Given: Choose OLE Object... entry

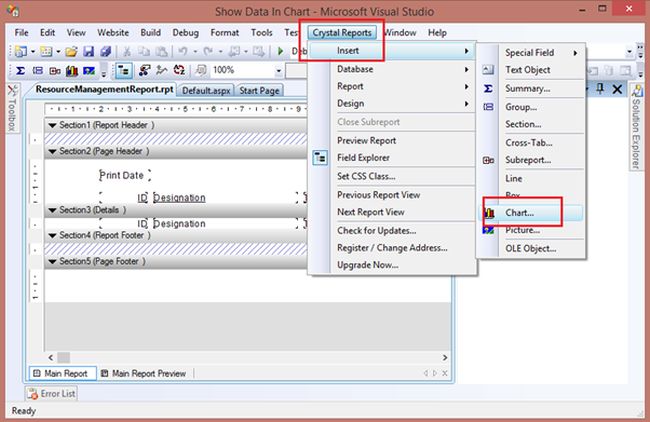Looking at the screenshot, I should pyautogui.click(x=531, y=249).
